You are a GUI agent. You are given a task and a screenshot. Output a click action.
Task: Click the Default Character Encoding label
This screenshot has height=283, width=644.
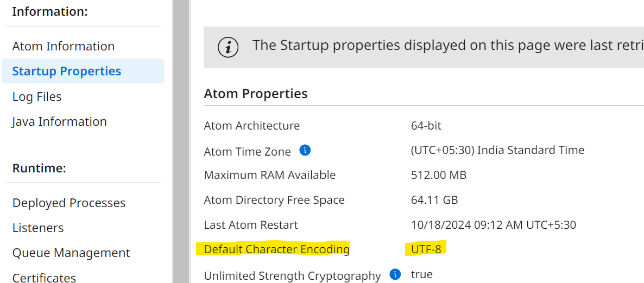(x=277, y=249)
